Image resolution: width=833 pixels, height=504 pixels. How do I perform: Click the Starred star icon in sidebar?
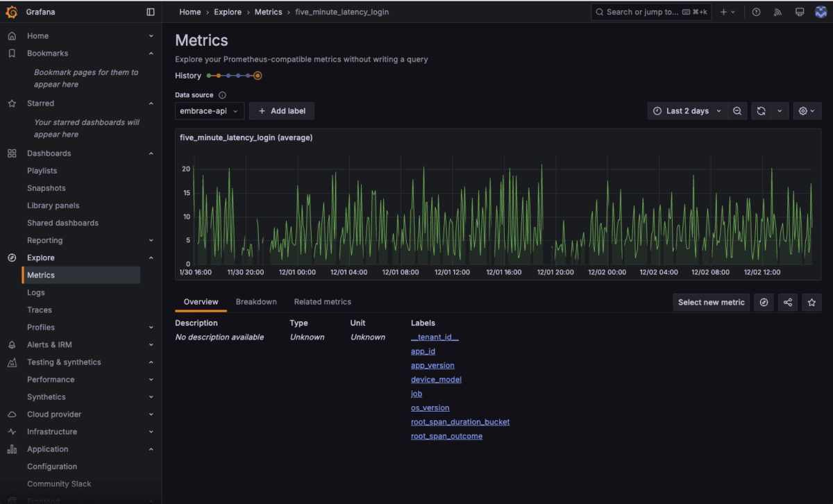[x=12, y=103]
